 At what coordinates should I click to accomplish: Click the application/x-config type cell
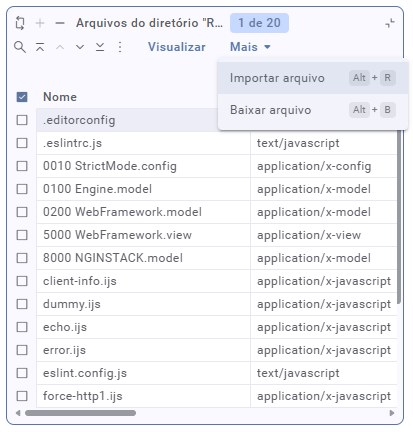click(324, 166)
